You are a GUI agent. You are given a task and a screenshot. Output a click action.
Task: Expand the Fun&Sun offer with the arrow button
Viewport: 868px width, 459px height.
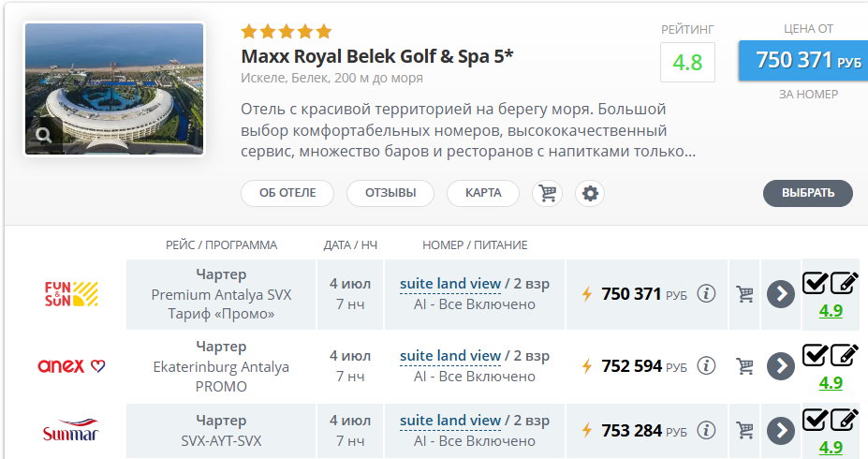780,294
